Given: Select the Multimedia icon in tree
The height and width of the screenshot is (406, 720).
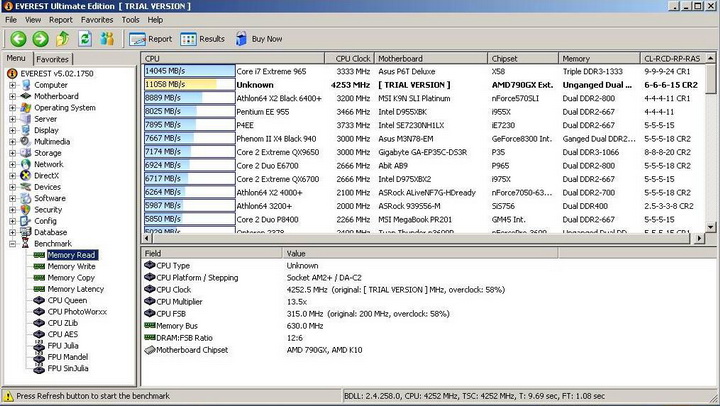Looking at the screenshot, I should [26, 141].
